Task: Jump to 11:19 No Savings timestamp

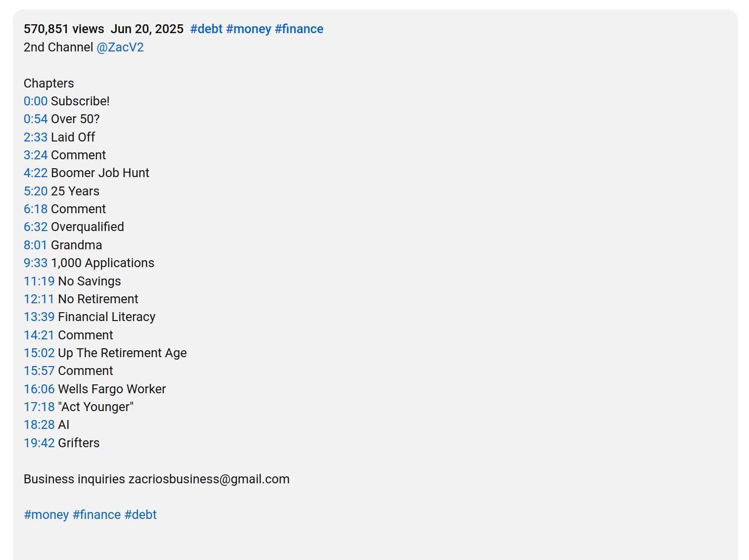Action: [39, 281]
